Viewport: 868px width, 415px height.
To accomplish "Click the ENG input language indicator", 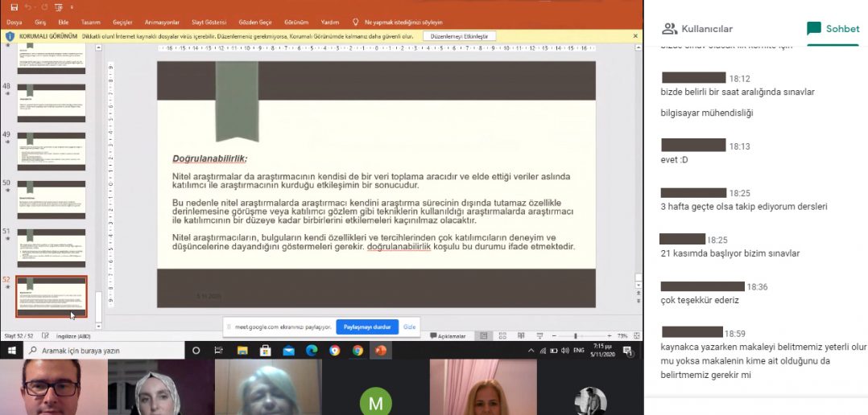I will point(578,351).
